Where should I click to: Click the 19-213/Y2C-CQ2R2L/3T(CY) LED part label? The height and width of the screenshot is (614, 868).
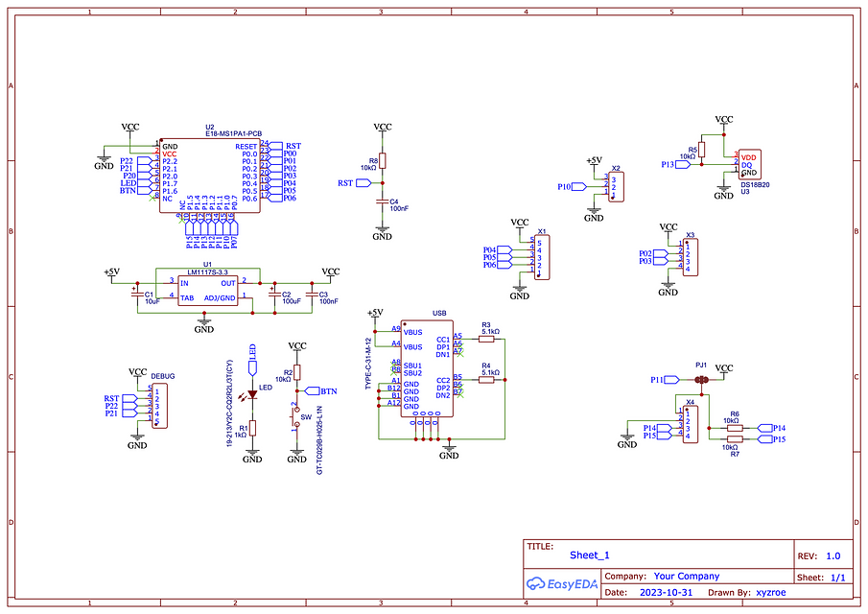(x=230, y=403)
